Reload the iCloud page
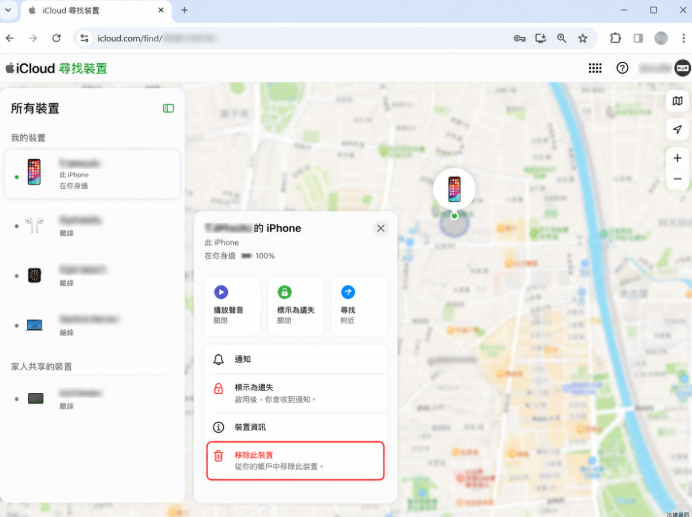 (x=56, y=38)
